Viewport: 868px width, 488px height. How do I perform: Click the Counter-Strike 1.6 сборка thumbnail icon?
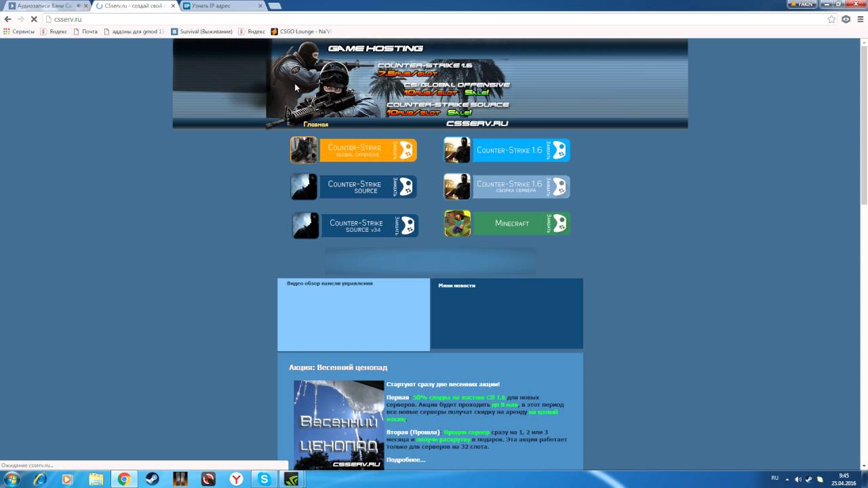[x=457, y=186]
